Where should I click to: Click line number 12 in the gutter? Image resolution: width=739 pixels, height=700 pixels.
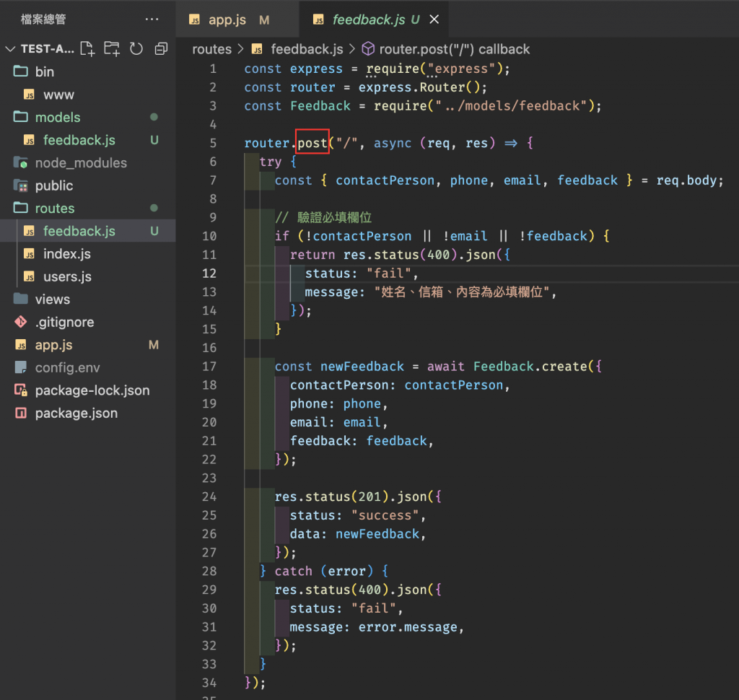click(x=209, y=274)
